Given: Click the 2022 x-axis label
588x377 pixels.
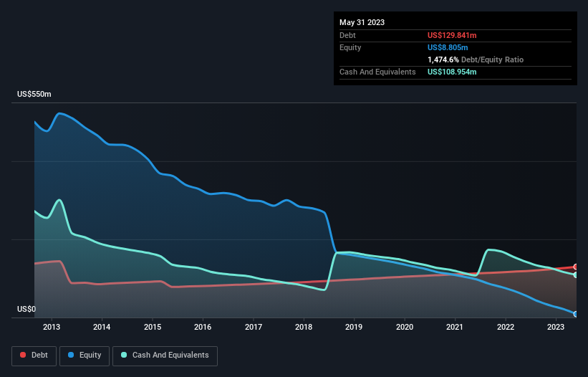Looking at the screenshot, I should click(x=505, y=327).
